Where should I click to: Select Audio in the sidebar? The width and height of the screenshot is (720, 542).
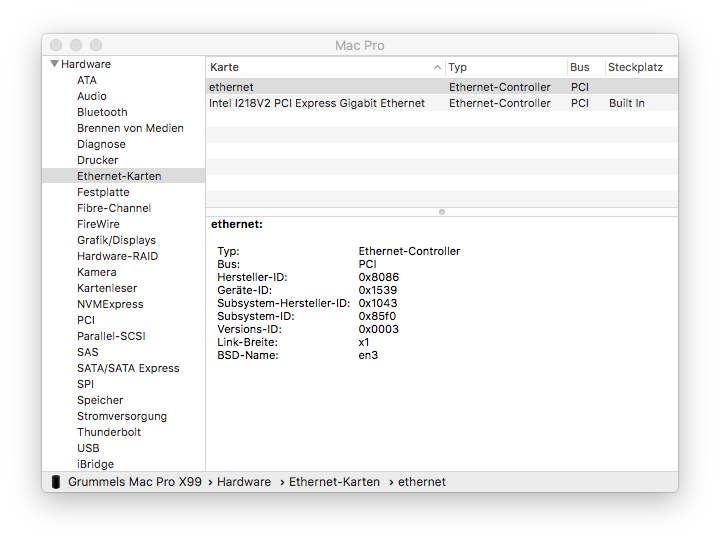(92, 96)
